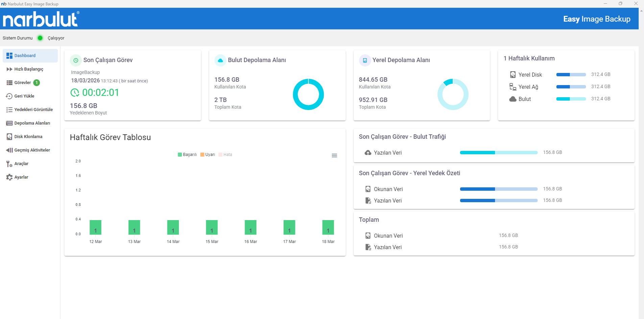644x319 pixels.
Task: Click the Depolama Alanları storage icon
Action: tap(9, 123)
